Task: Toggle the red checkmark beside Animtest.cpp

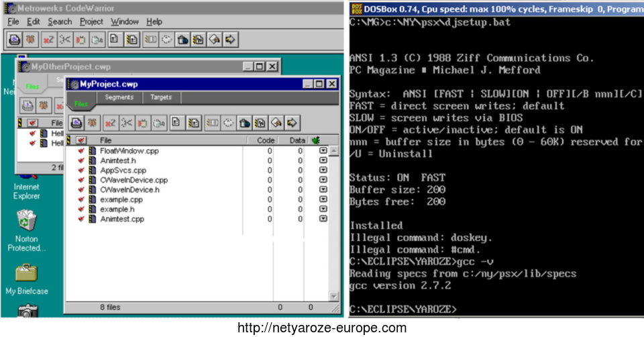Action: click(81, 219)
